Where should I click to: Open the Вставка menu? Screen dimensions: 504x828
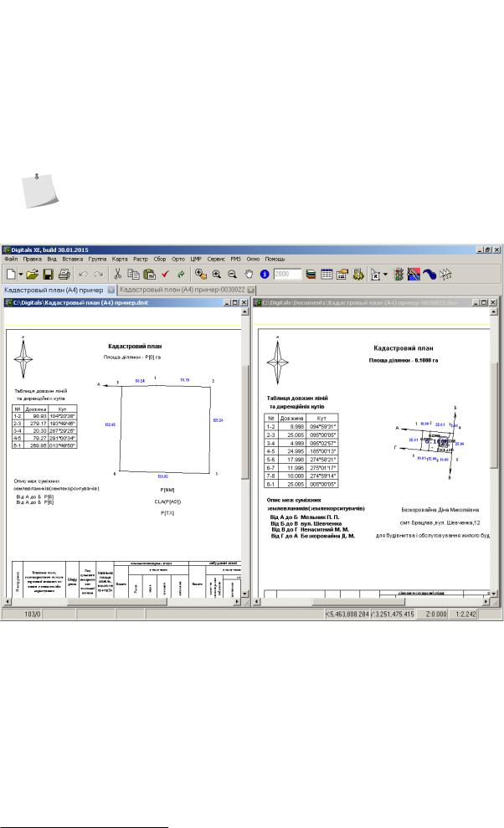point(72,260)
